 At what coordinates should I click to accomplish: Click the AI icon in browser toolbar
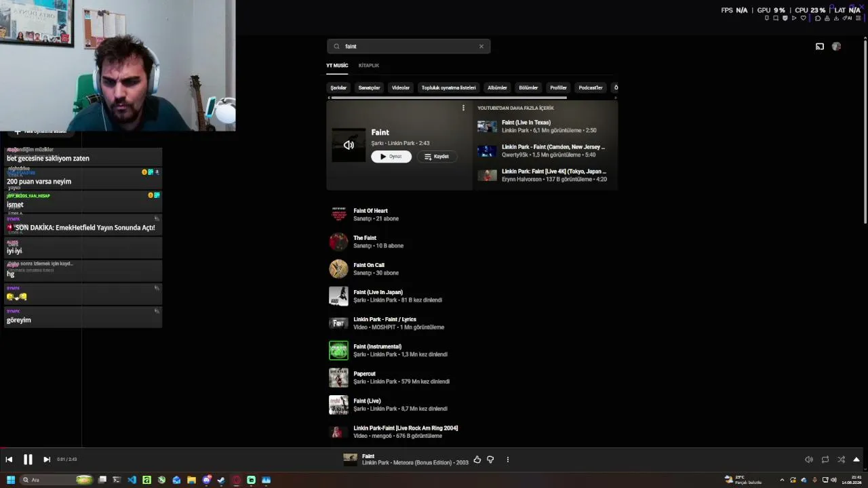click(848, 18)
